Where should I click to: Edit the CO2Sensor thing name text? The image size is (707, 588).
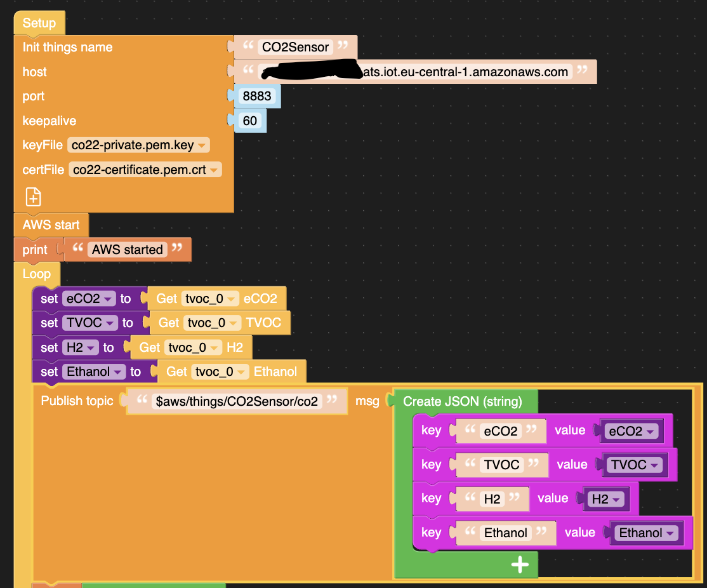(x=295, y=47)
